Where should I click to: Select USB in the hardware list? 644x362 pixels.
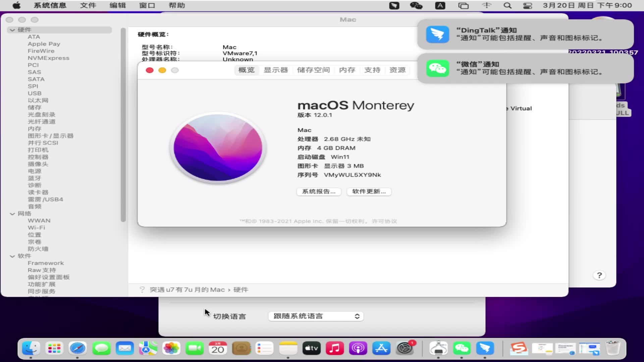[x=35, y=93]
